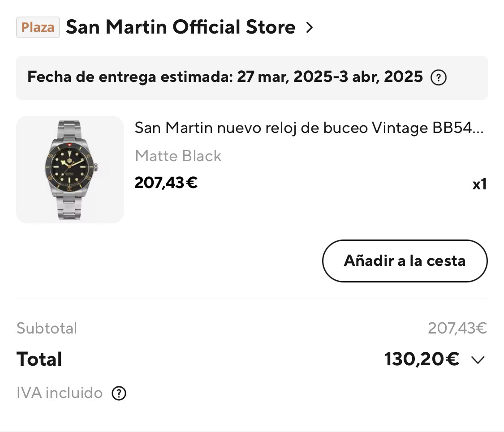This screenshot has width=504, height=432.
Task: Click the Fecha de entrega estimada label
Action: coord(130,77)
